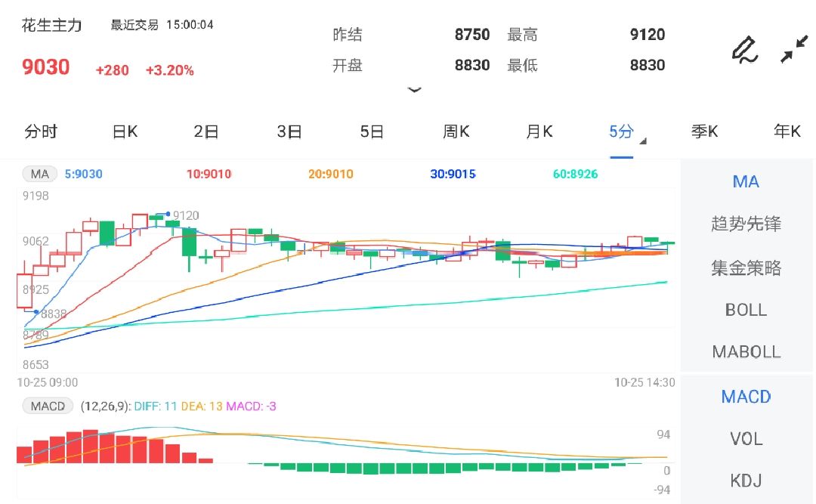Open the 月K tab
The height and width of the screenshot is (504, 816).
[539, 131]
